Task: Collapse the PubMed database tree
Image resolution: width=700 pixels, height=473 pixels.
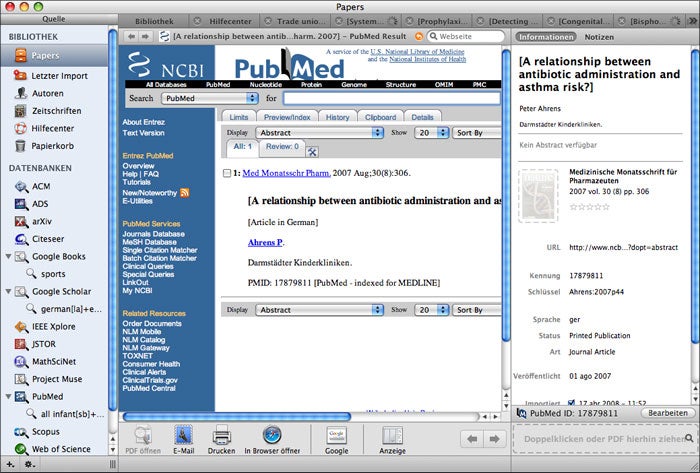Action: [8, 397]
